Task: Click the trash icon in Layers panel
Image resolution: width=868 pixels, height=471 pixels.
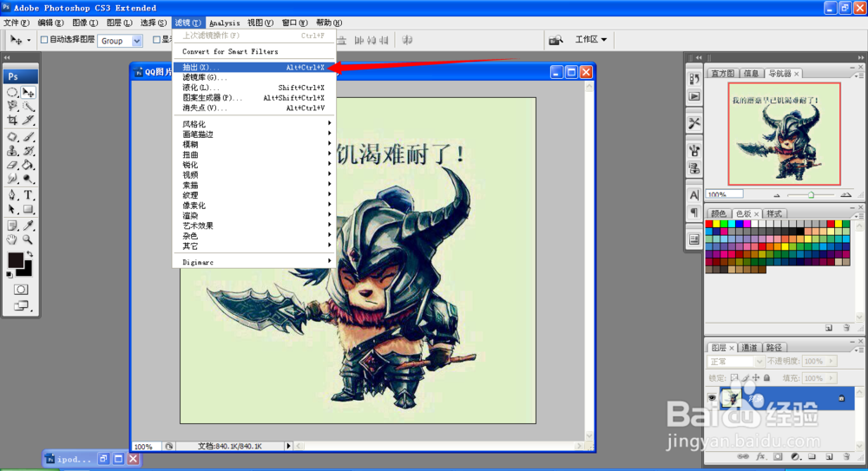Action: pos(846,456)
